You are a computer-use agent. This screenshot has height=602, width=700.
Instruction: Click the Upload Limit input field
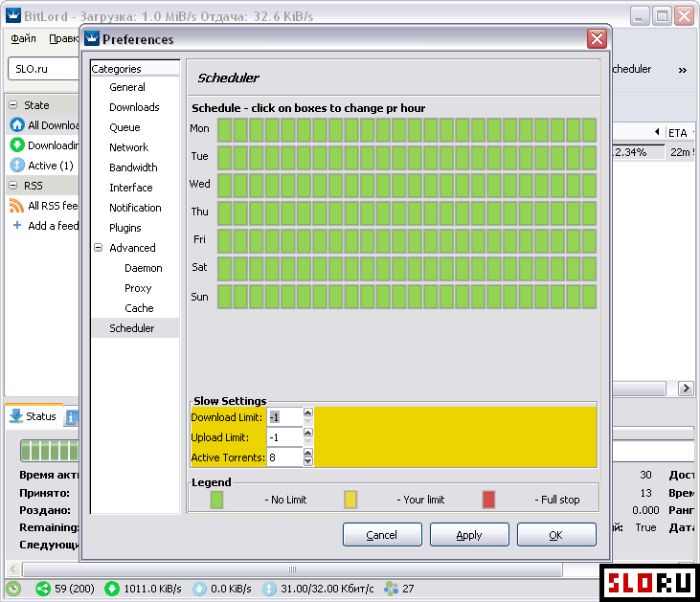click(284, 437)
